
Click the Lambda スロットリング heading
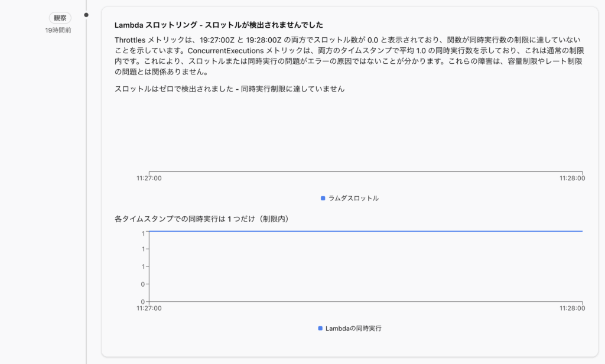pos(219,25)
